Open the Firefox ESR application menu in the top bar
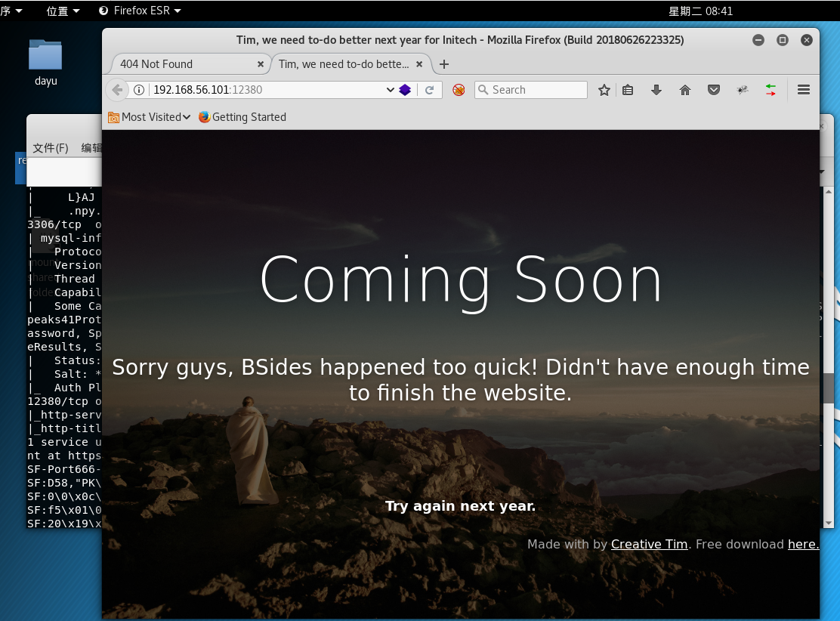The width and height of the screenshot is (840, 621). coord(141,11)
